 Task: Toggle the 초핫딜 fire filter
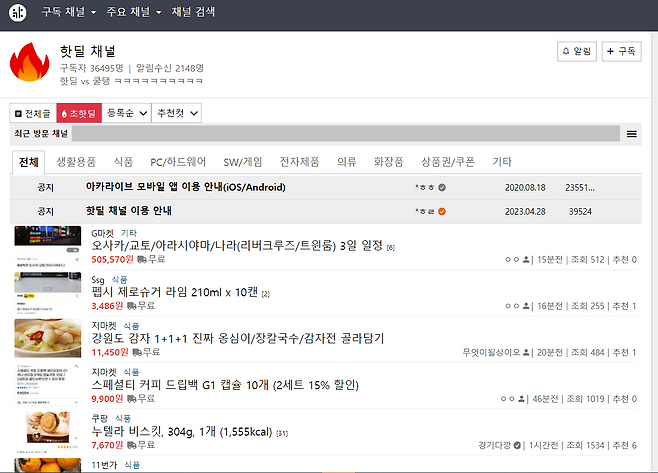pyautogui.click(x=79, y=114)
